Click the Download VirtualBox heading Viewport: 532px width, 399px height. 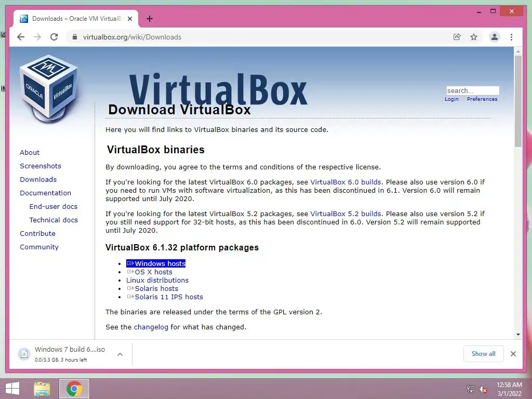[x=179, y=110]
